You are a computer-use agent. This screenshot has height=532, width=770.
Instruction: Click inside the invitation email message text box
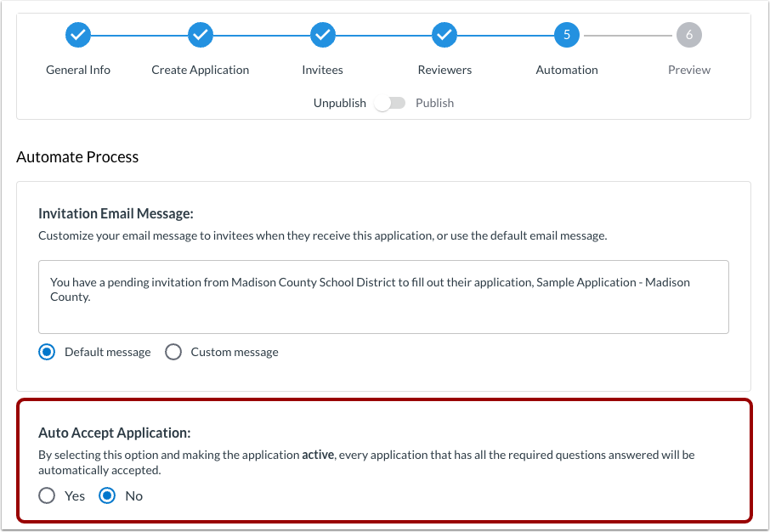coord(383,296)
